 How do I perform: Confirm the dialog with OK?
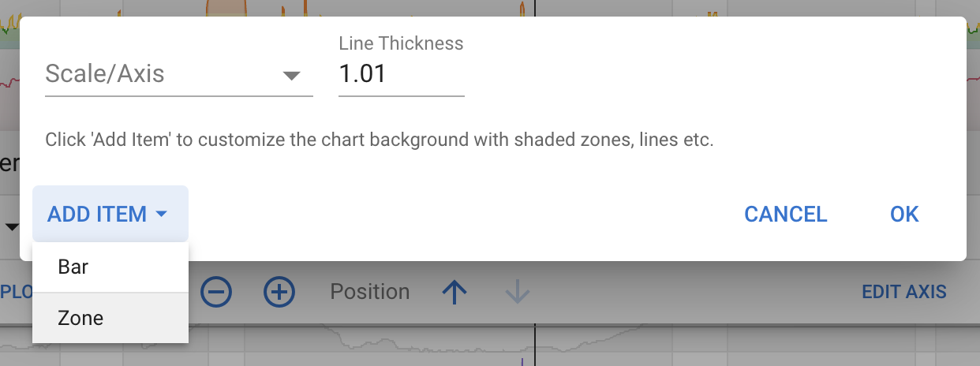point(904,214)
